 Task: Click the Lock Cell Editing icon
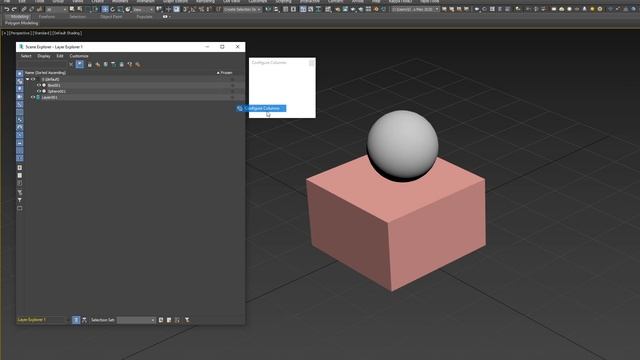tap(89, 64)
